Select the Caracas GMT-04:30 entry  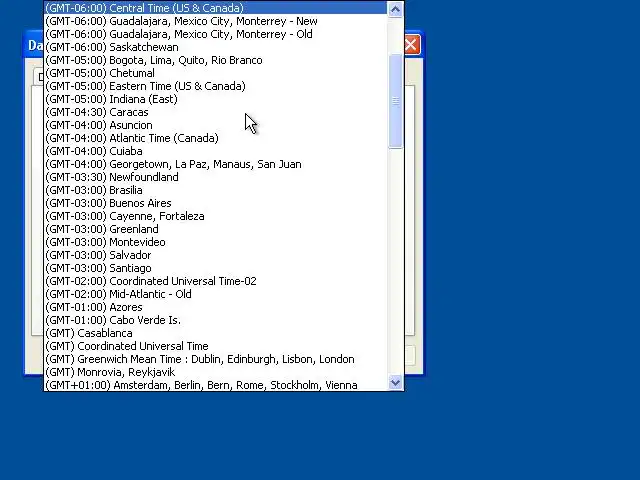pyautogui.click(x=216, y=112)
